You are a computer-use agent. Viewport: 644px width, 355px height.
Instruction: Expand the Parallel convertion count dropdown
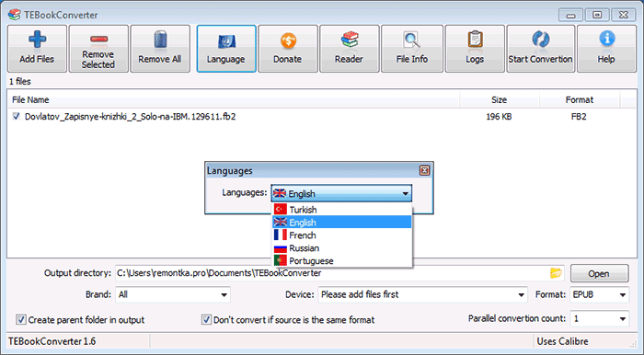click(x=599, y=319)
